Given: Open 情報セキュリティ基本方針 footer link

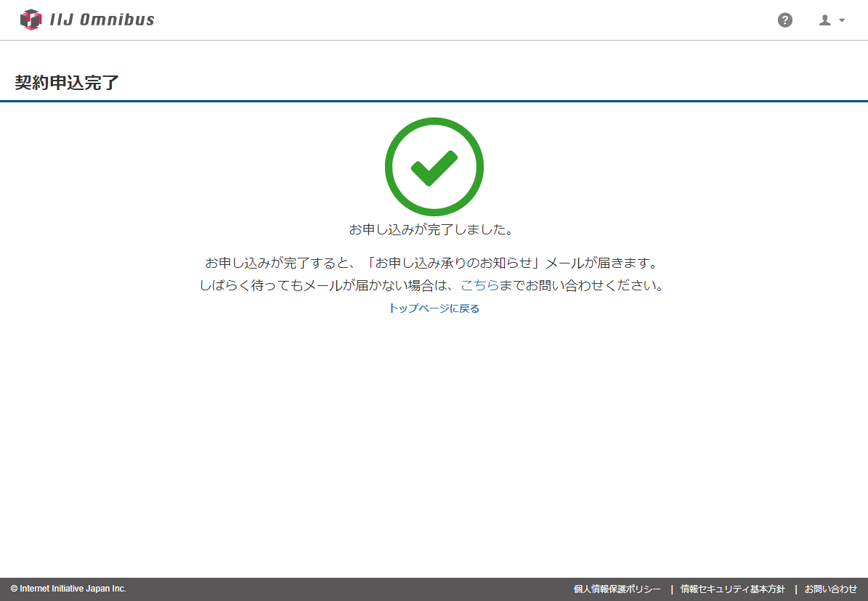Looking at the screenshot, I should tap(733, 589).
